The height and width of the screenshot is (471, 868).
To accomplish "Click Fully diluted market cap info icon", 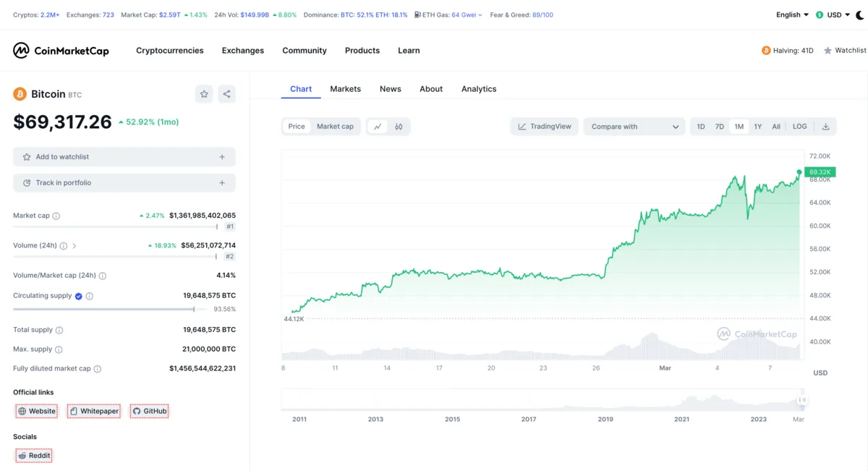I will click(x=98, y=369).
